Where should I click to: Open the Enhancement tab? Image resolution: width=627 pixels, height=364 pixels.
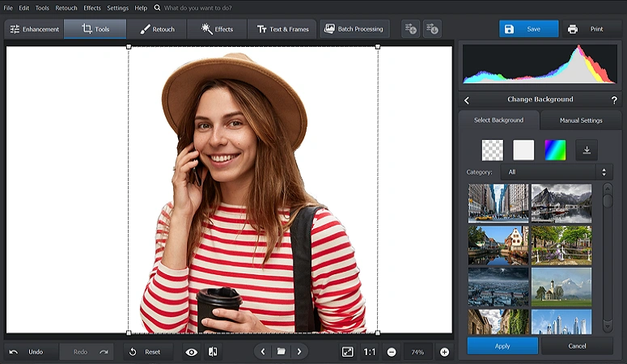[x=34, y=29]
